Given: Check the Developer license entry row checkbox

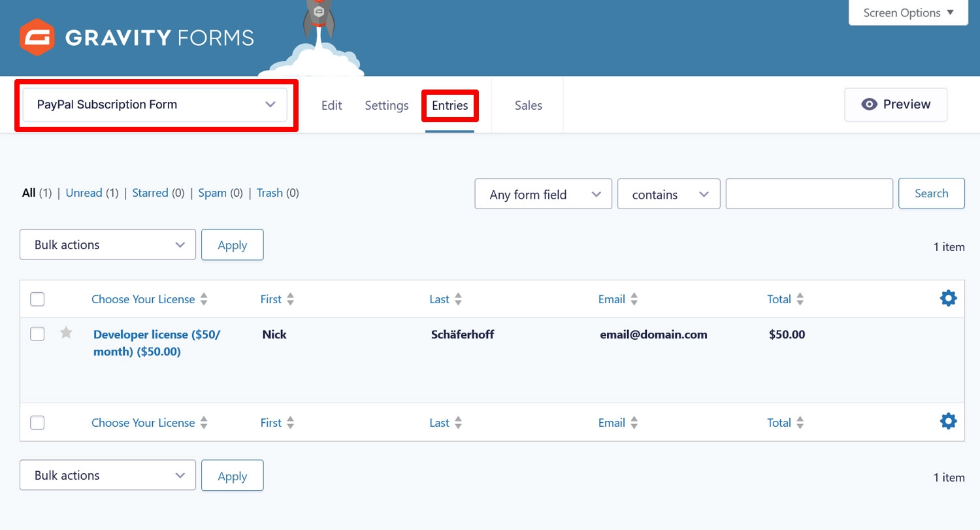Looking at the screenshot, I should click(x=37, y=334).
